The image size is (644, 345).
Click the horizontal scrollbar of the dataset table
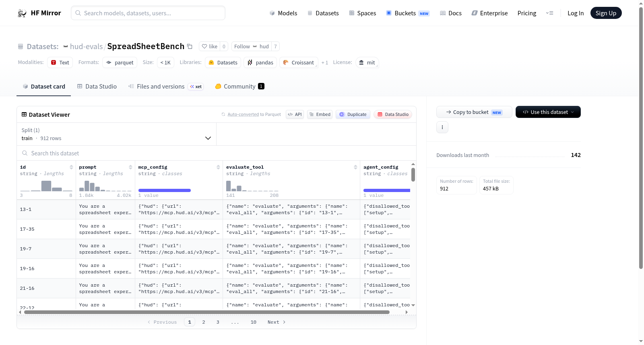207,312
